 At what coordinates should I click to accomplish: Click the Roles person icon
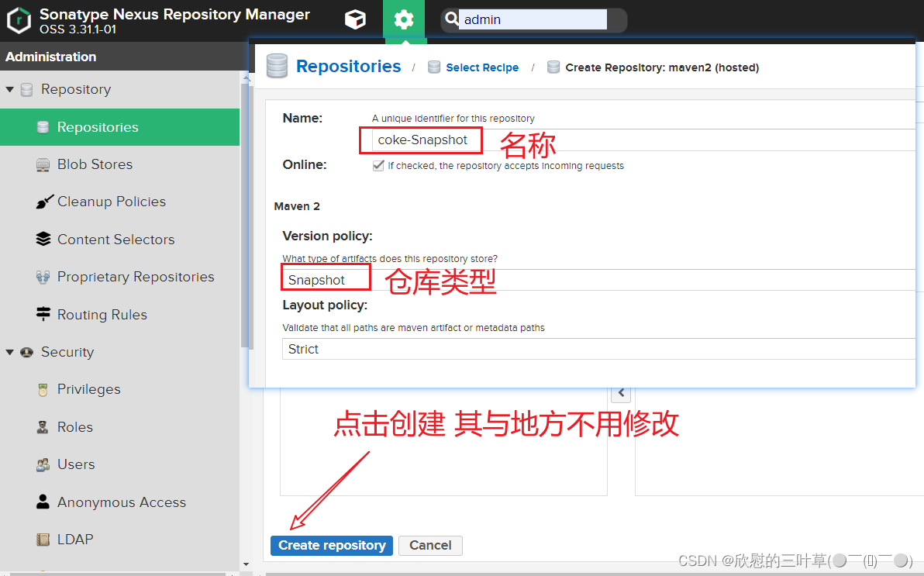point(43,427)
